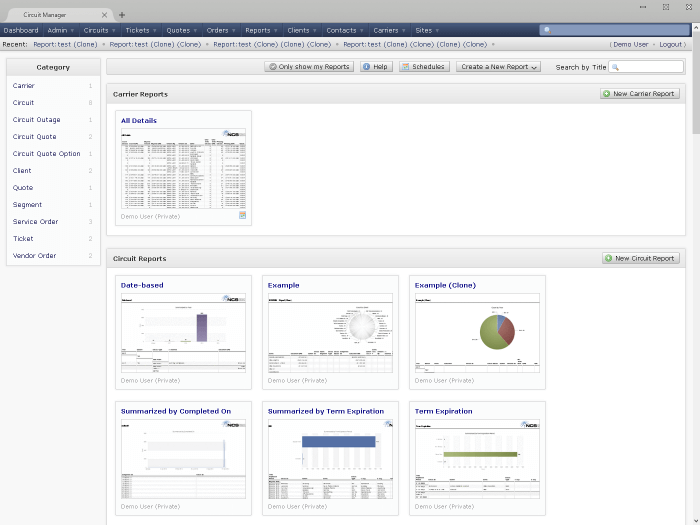Screen dimensions: 700x525
Task: Select the Carriers menu in navigation bar
Action: pos(389,31)
